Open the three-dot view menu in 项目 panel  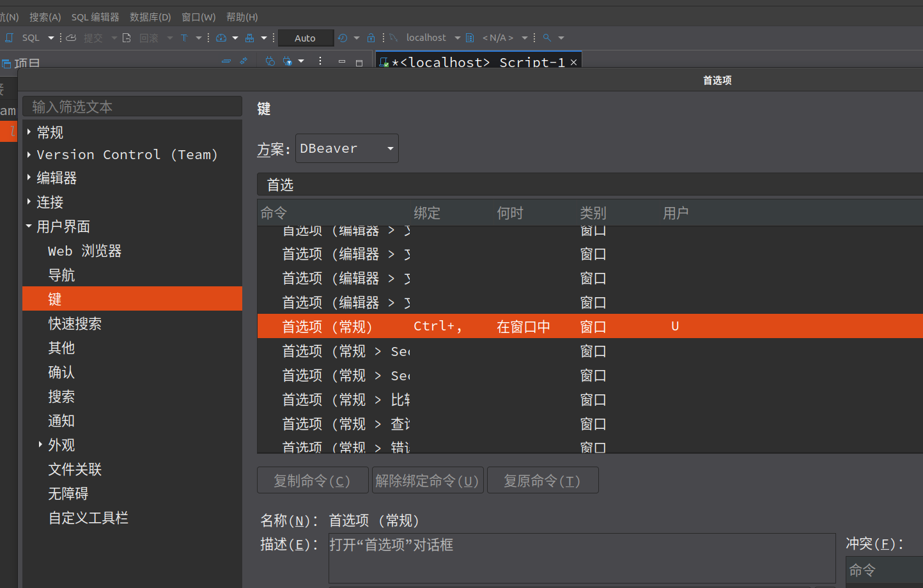coord(320,61)
